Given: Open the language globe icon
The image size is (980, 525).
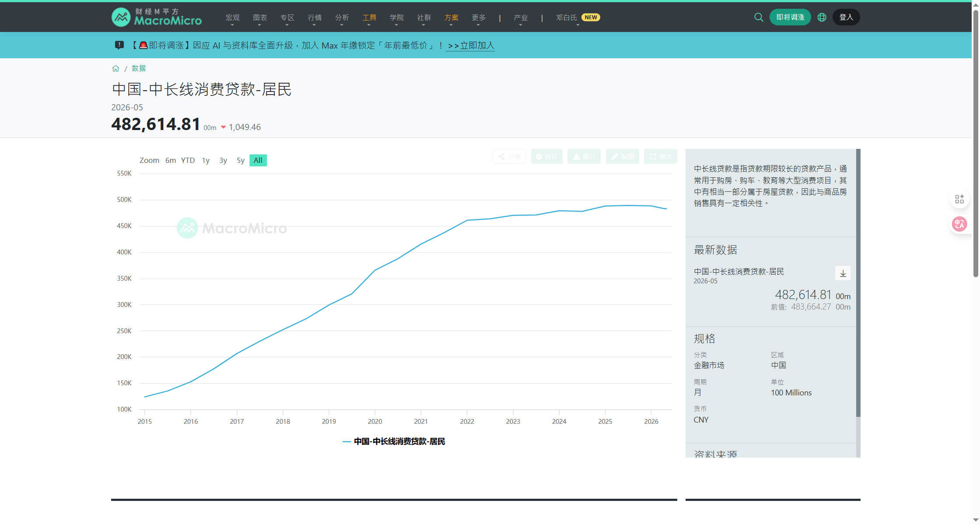Looking at the screenshot, I should 822,17.
